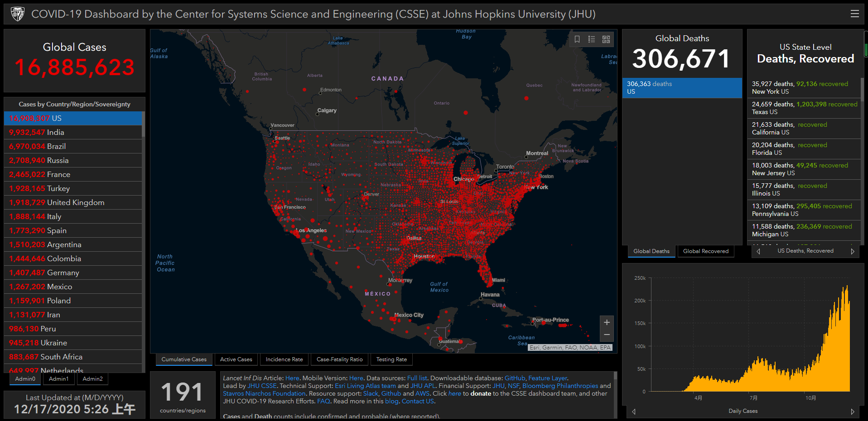The width and height of the screenshot is (868, 421).
Task: Select France in the country cases list
Action: tap(73, 174)
